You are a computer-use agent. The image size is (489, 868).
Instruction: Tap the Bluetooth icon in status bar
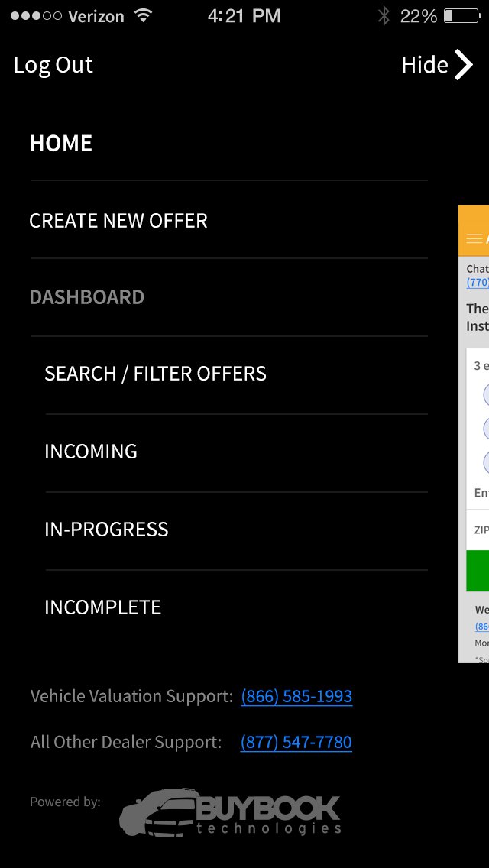pos(384,15)
